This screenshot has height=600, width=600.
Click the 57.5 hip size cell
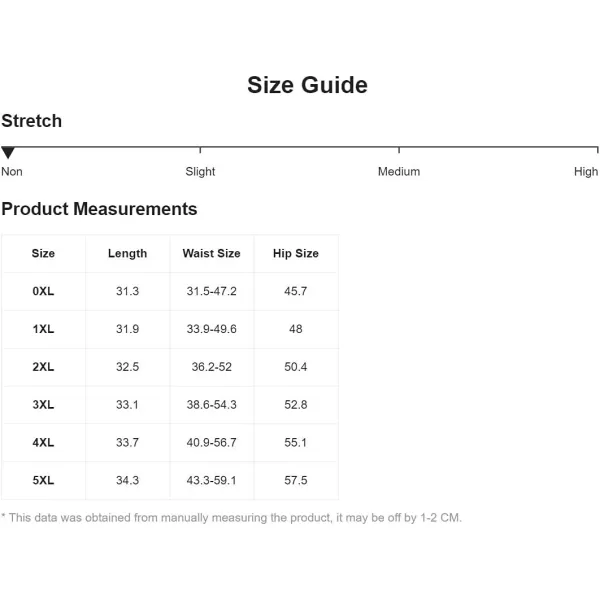click(295, 481)
